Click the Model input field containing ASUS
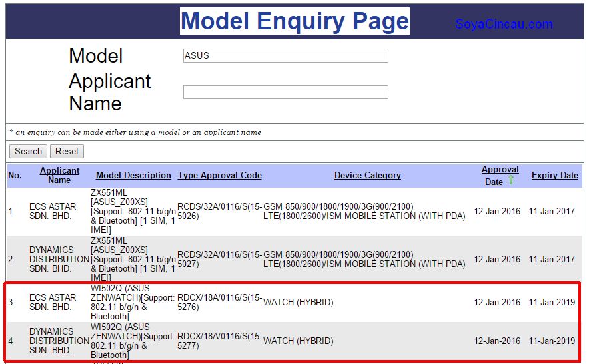This screenshot has width=605, height=364. [x=285, y=56]
